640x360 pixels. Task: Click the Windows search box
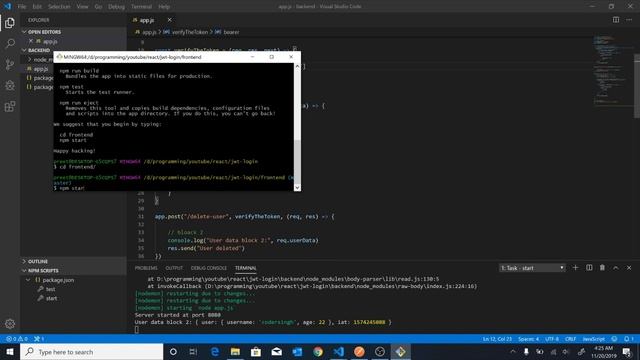coord(92,351)
